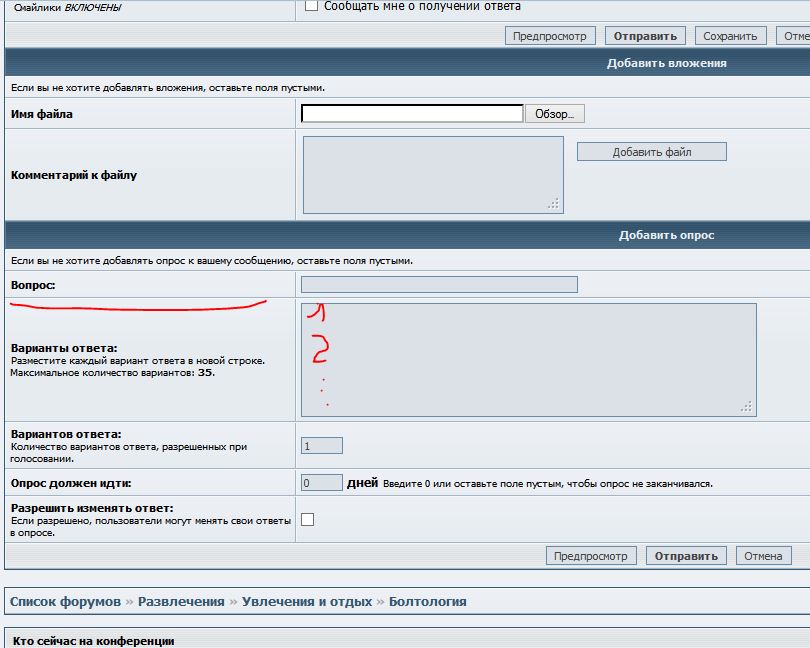
Task: Click 'Обзор...' to browse for a file
Action: point(555,114)
